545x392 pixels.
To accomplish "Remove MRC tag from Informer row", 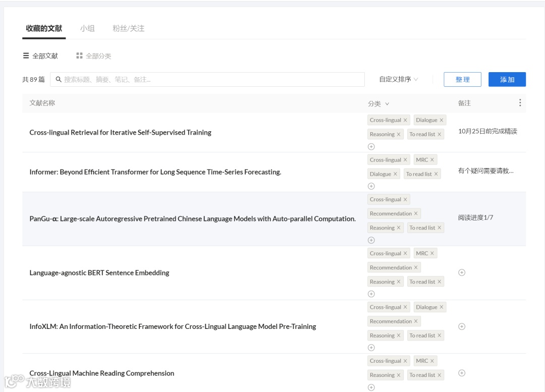I will [432, 160].
